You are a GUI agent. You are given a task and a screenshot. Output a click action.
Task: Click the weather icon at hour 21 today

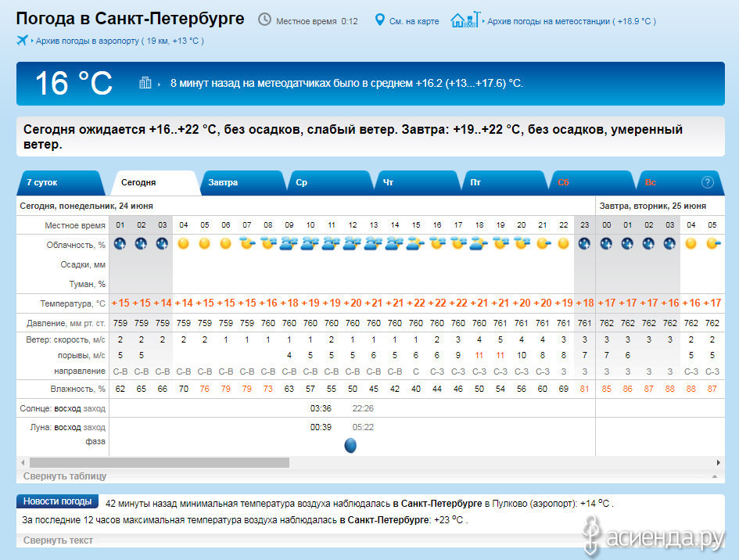click(543, 244)
